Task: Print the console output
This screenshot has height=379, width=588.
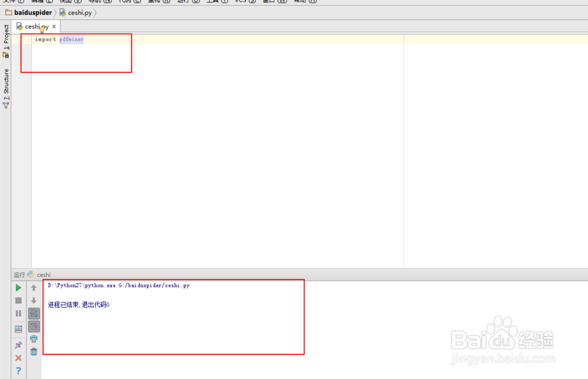Action: [34, 339]
